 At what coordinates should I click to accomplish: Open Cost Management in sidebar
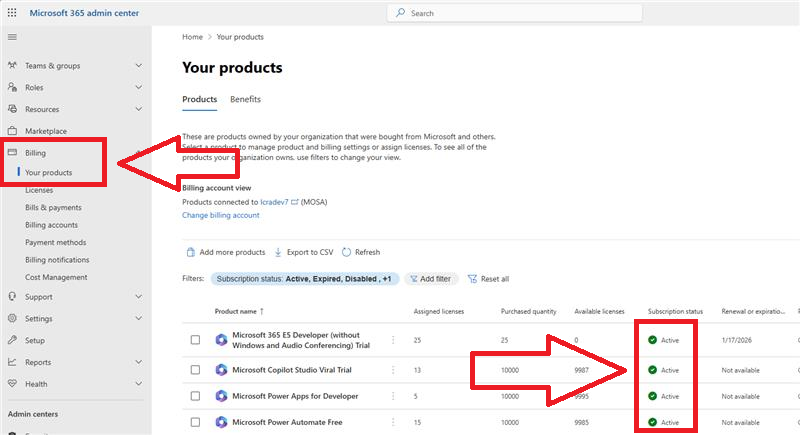tap(56, 277)
